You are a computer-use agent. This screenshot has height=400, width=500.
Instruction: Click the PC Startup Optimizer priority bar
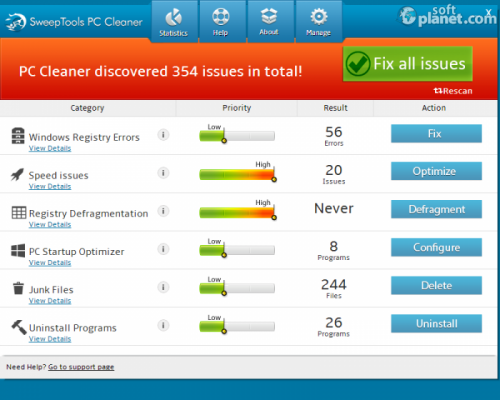coord(237,250)
